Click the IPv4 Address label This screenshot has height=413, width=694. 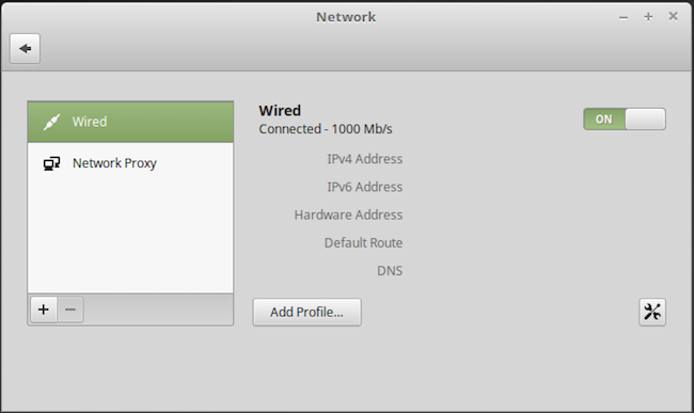coord(364,159)
